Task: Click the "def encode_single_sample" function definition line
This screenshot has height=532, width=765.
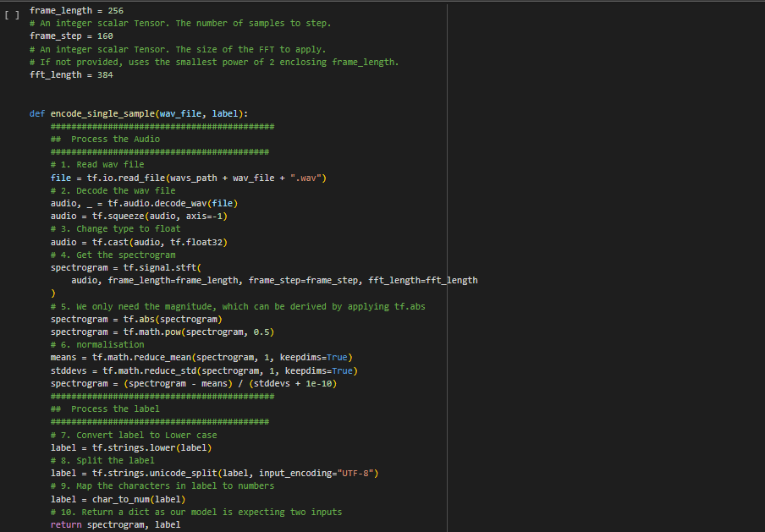Action: [x=139, y=113]
